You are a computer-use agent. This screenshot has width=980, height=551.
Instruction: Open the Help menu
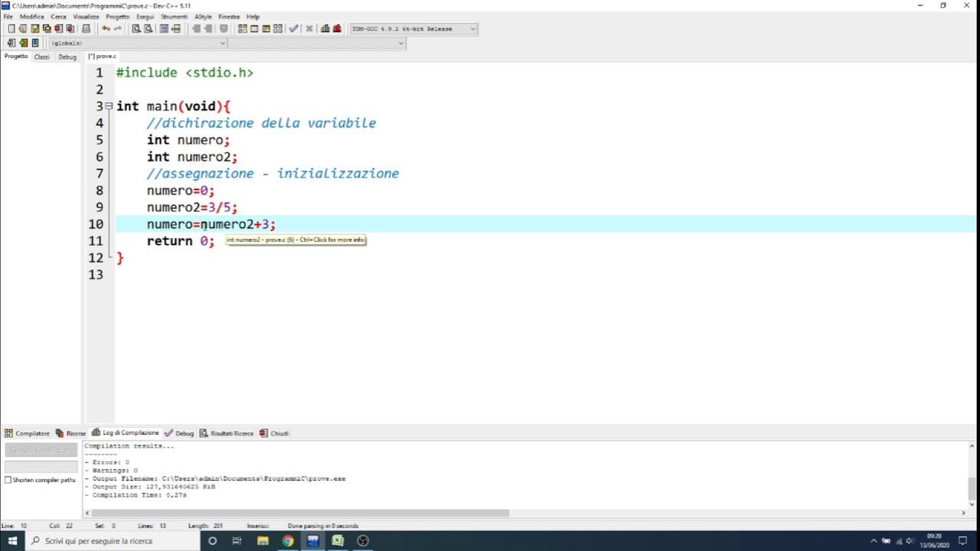click(x=253, y=17)
